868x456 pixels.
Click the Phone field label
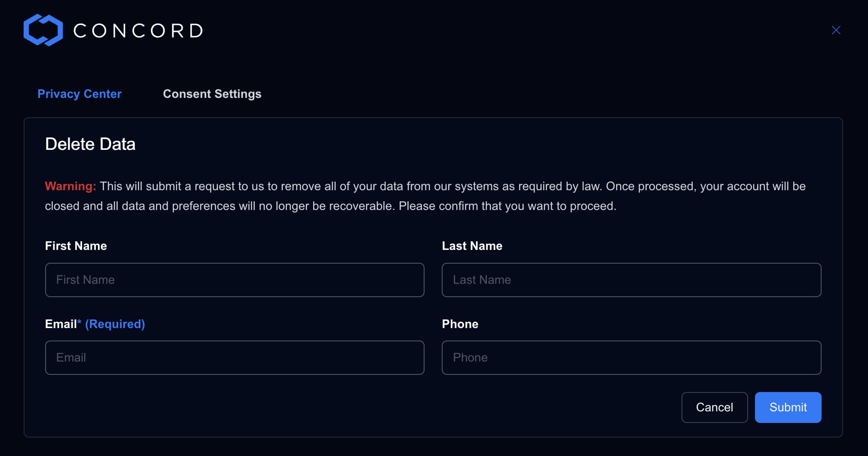click(460, 324)
